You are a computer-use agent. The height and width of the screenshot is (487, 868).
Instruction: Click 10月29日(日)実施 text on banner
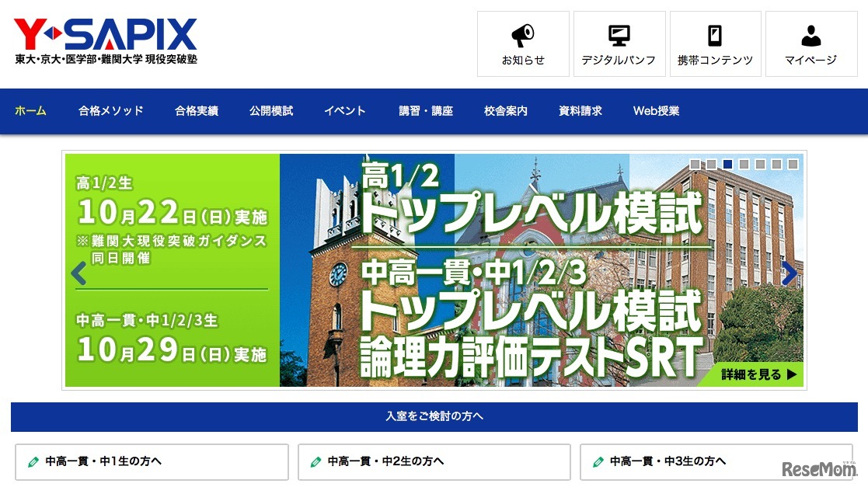coord(173,350)
